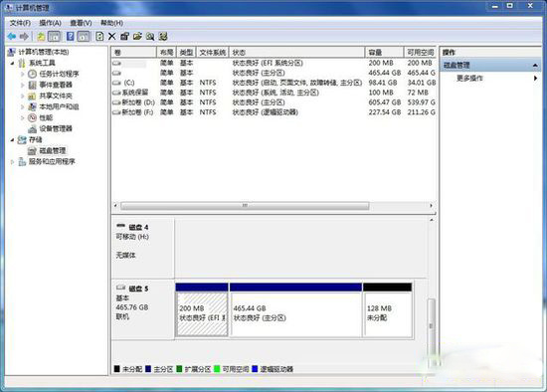This screenshot has width=547, height=392.
Task: Collapse 磁盘管理 section in the 操作 pane
Action: click(535, 66)
